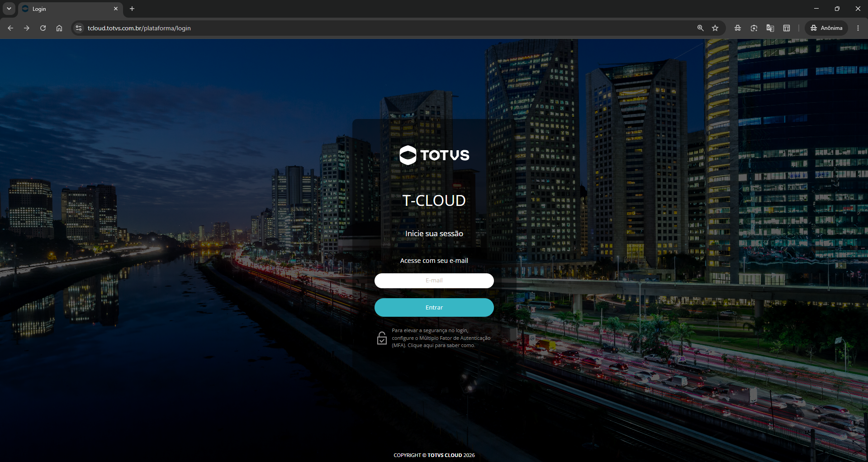The height and width of the screenshot is (462, 868).
Task: Close the browser window
Action: pyautogui.click(x=858, y=9)
